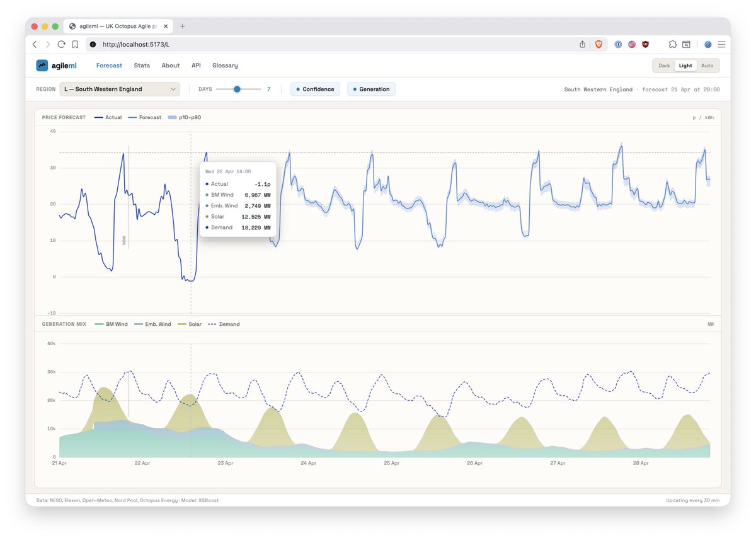Viewport: 756px width, 540px height.
Task: Open the browser hamburger menu
Action: point(721,45)
